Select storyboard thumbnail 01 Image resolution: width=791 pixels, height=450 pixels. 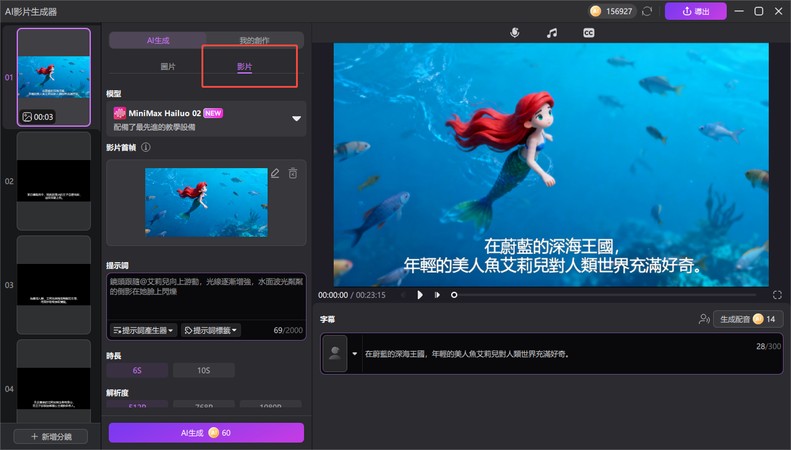(54, 77)
